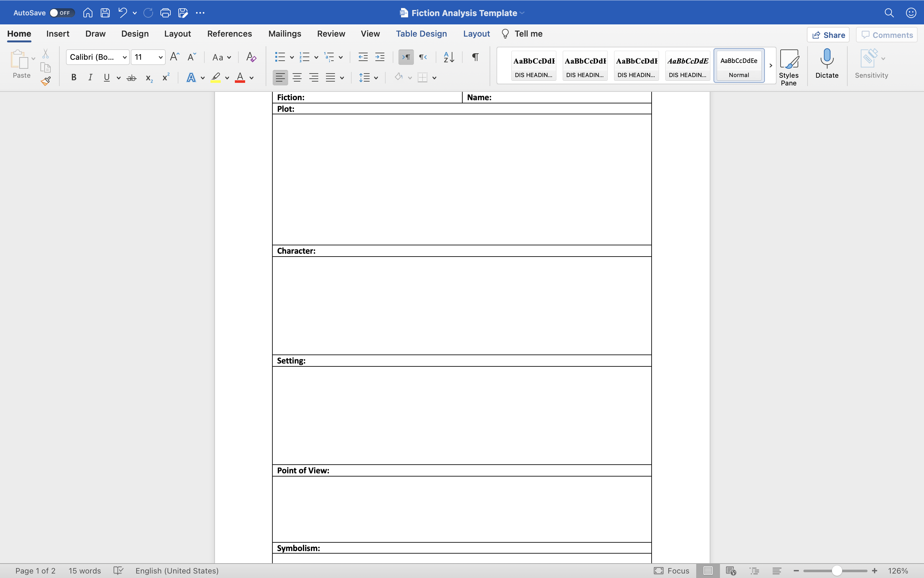Apply red font color
Screen dimensions: 924x578
(x=240, y=78)
